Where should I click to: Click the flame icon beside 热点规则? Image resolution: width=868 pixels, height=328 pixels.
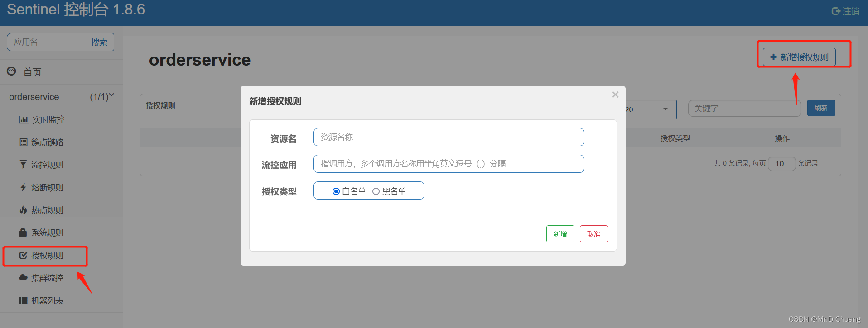pos(23,210)
